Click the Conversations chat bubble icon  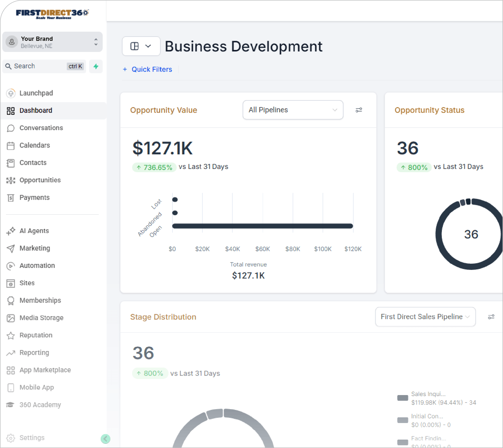tap(11, 128)
